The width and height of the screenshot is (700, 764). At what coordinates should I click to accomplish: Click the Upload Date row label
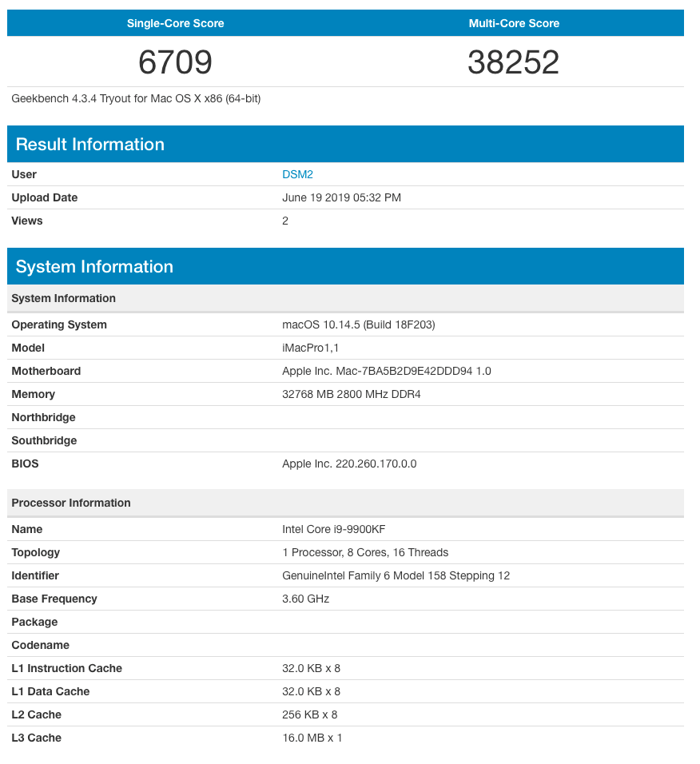pyautogui.click(x=44, y=198)
